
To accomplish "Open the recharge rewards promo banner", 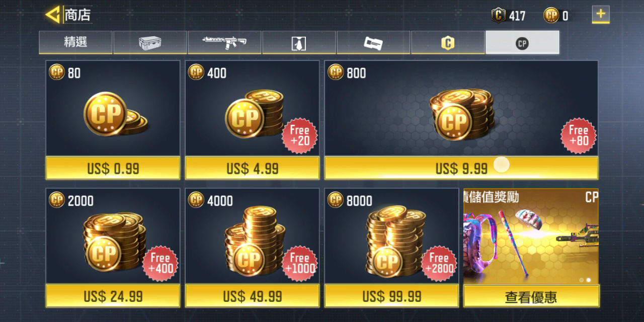I will (531, 236).
